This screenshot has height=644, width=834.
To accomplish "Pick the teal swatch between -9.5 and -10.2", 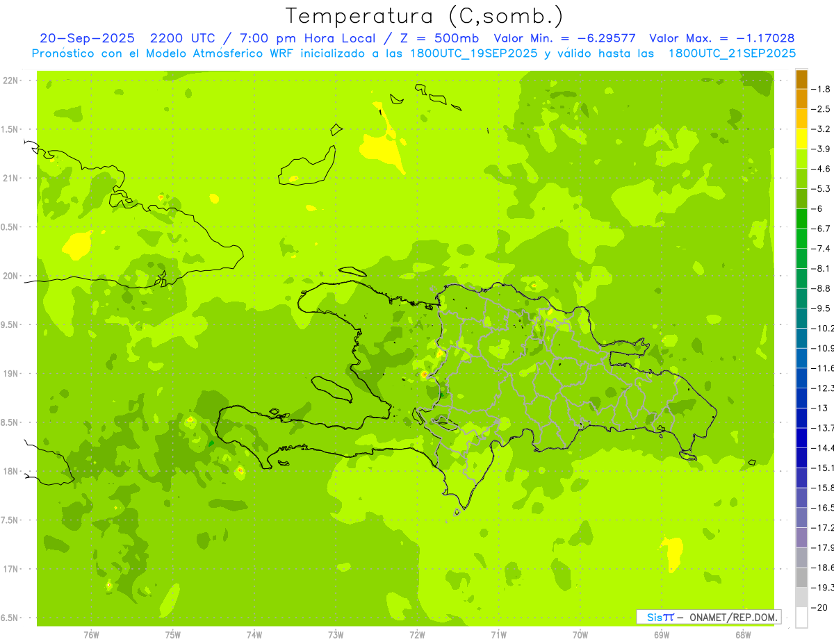I will pyautogui.click(x=801, y=318).
